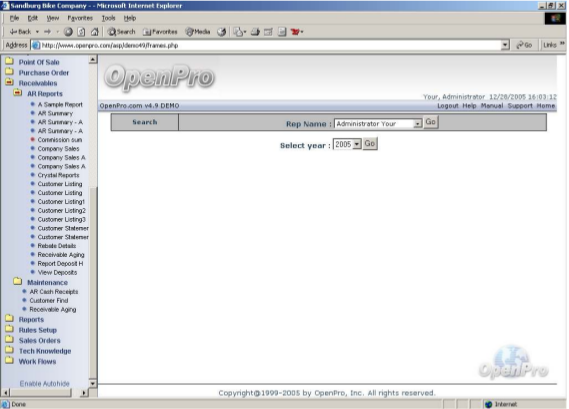569x409 pixels.
Task: Open the Rep Name dropdown
Action: coord(418,124)
